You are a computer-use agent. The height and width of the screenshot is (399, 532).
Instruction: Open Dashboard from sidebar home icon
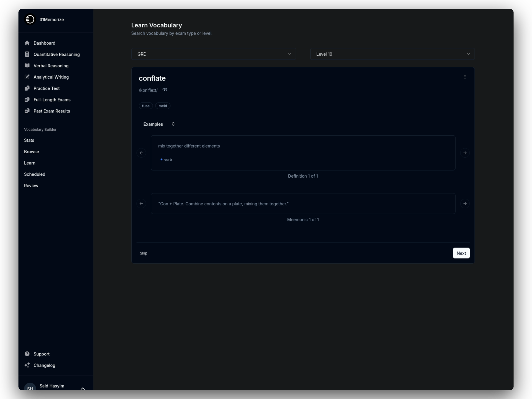point(27,43)
